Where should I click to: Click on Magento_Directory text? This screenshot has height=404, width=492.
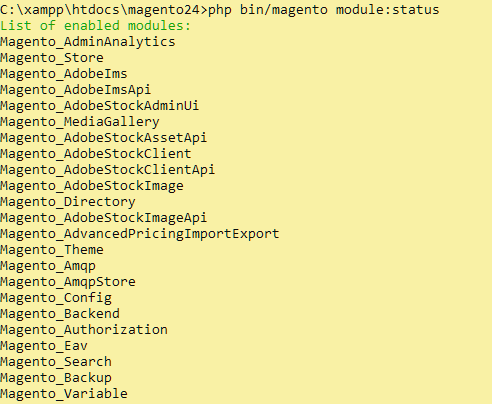point(68,202)
